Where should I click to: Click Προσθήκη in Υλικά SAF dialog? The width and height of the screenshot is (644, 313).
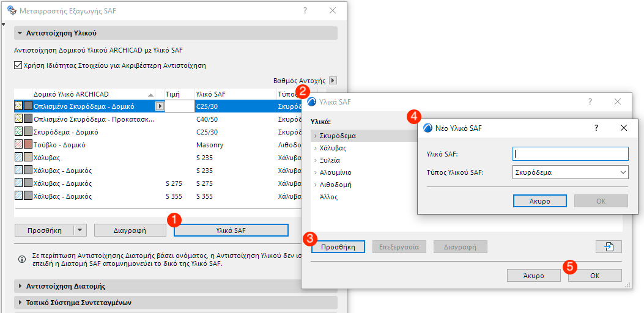(338, 247)
